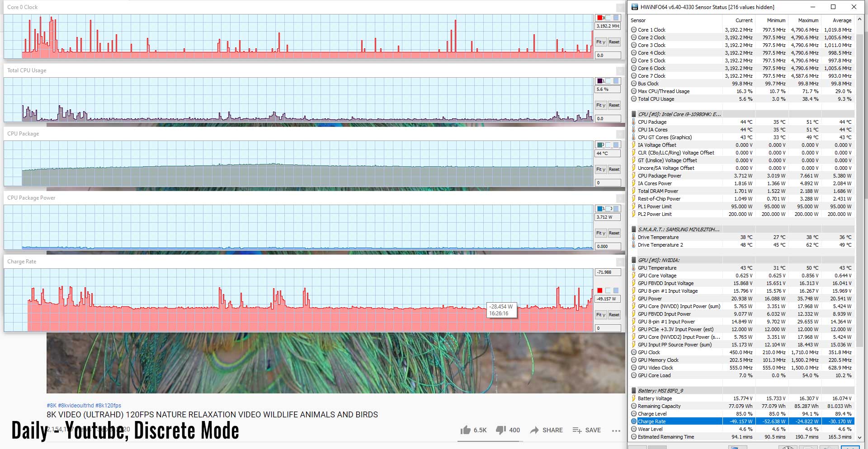868x449 pixels.
Task: Open the #8k120fps hashtag link
Action: tap(108, 406)
